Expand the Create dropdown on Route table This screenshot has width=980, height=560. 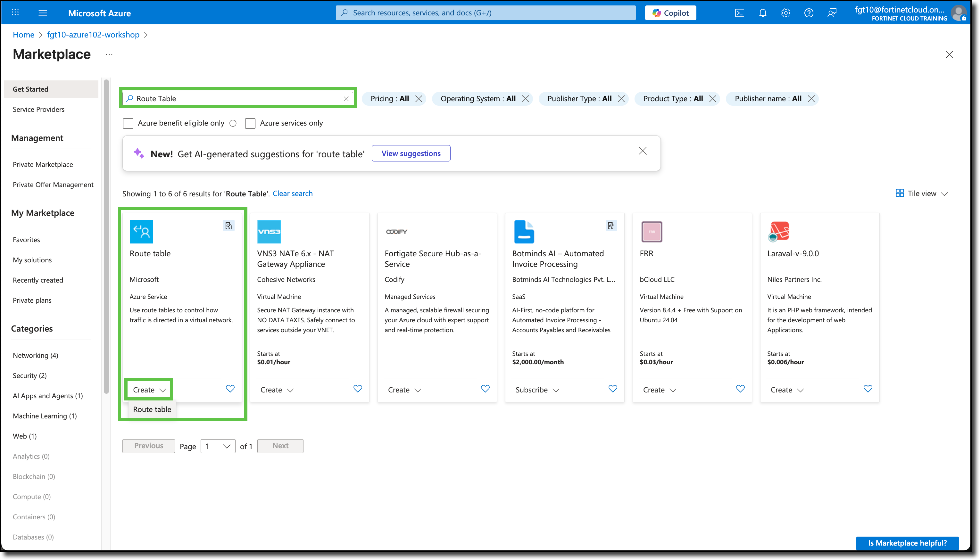(x=148, y=389)
